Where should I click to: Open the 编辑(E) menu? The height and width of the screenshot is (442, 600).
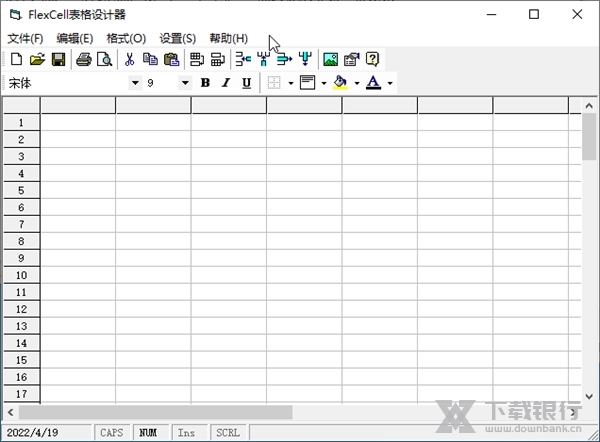[75, 38]
